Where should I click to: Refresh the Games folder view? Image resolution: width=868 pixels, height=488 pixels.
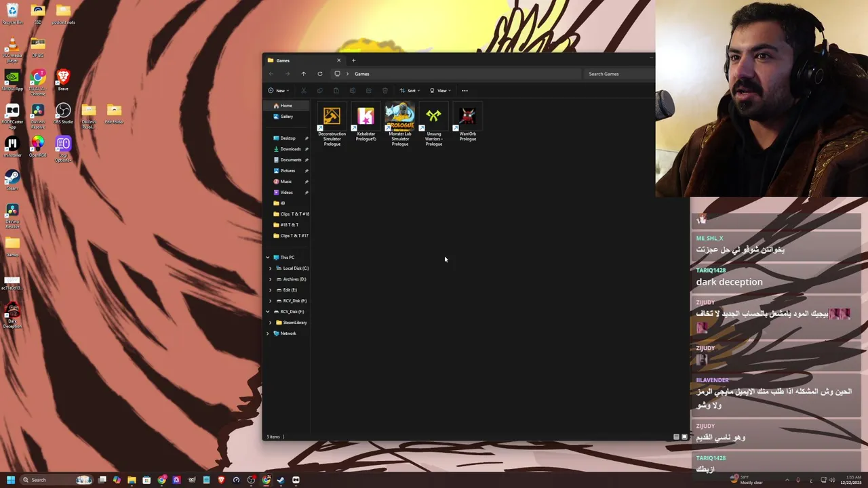(x=320, y=74)
